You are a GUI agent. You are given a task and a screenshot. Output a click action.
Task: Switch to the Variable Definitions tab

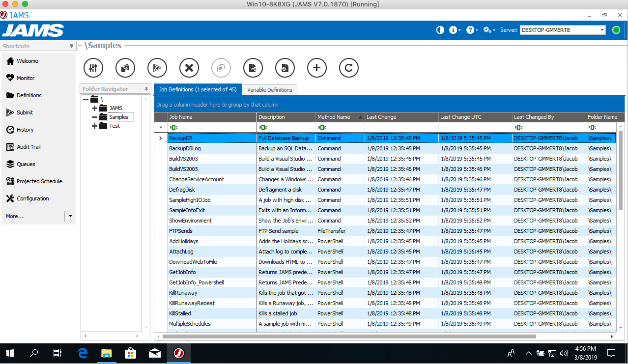(270, 90)
